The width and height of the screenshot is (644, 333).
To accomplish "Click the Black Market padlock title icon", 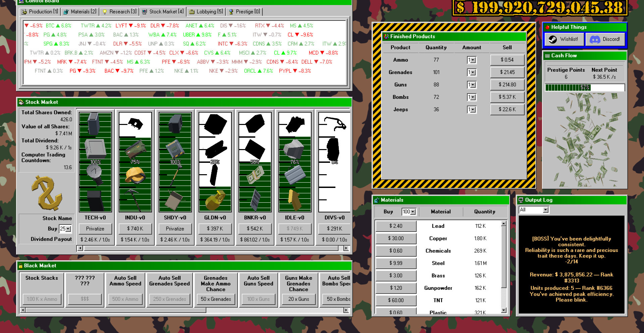I will pos(20,266).
